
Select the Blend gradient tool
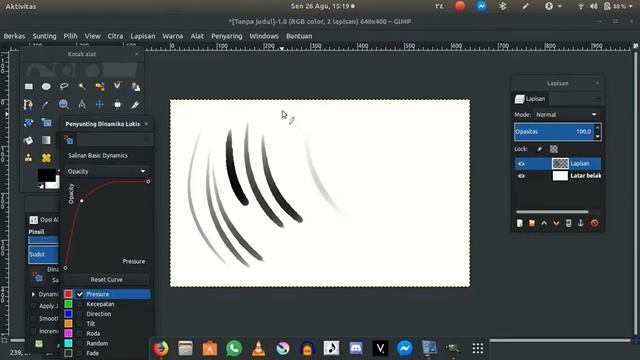coord(46,140)
